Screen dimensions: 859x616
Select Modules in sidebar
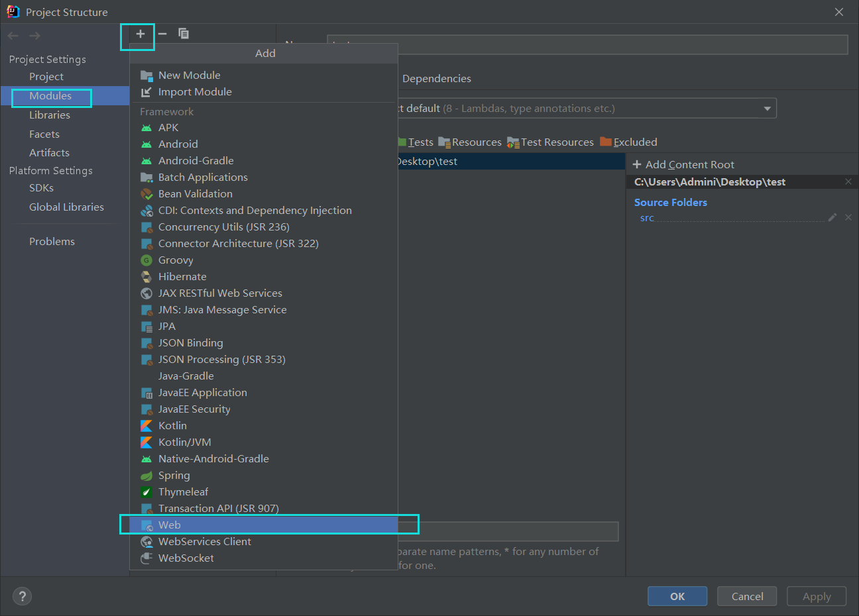(x=50, y=96)
